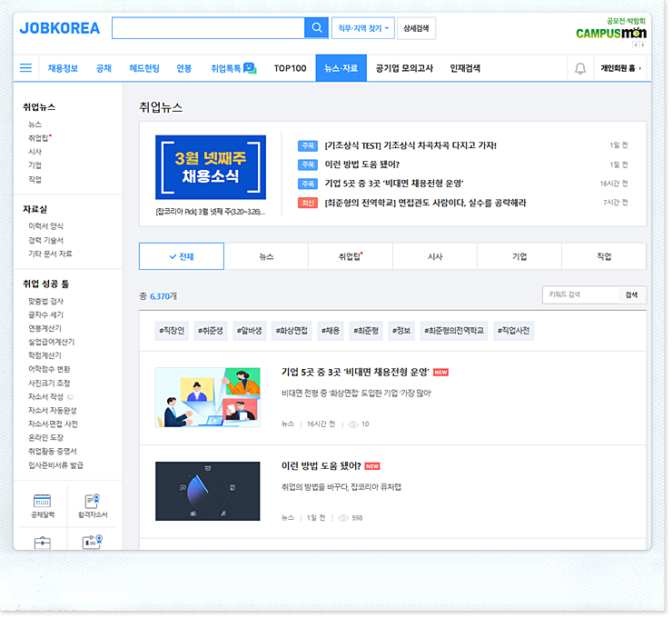Switch to the 직업 category tab
This screenshot has width=672, height=618.
tap(604, 256)
